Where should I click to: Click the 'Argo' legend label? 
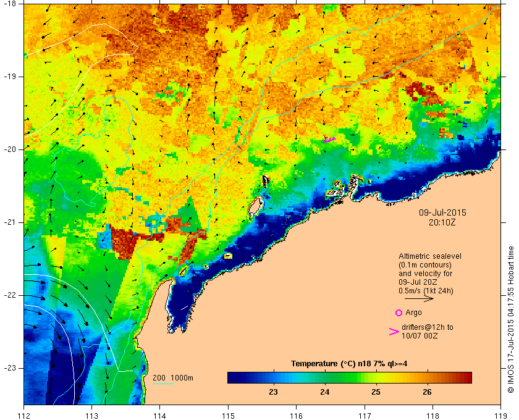[x=413, y=313]
